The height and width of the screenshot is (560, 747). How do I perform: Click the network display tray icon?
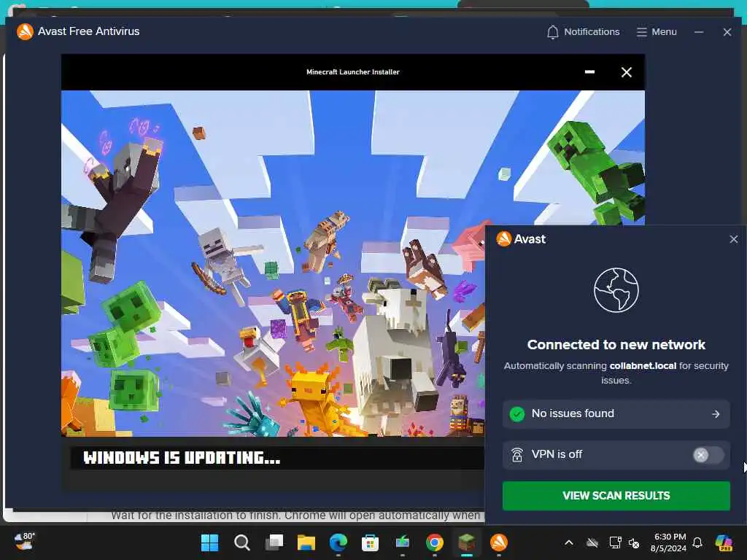tap(615, 542)
